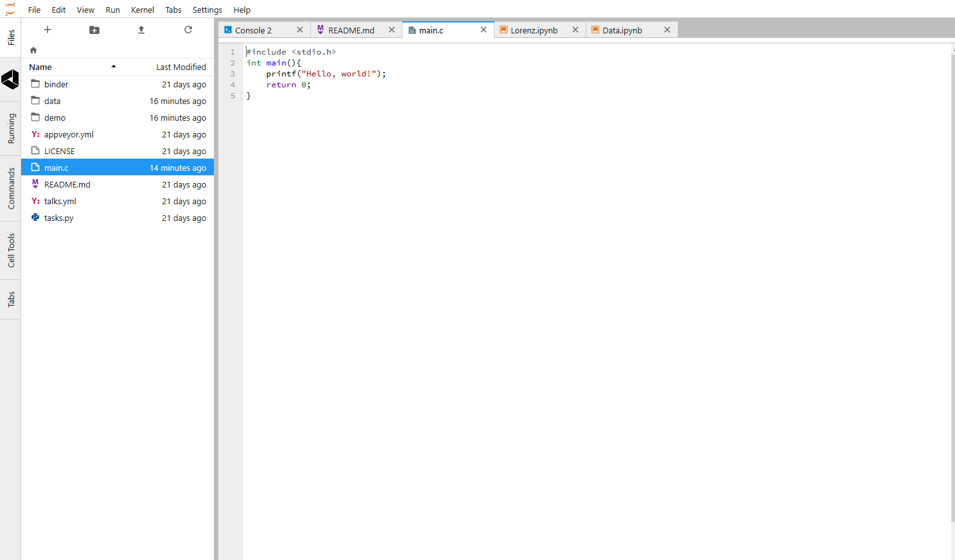Close the README.md tab
955x560 pixels.
(392, 30)
